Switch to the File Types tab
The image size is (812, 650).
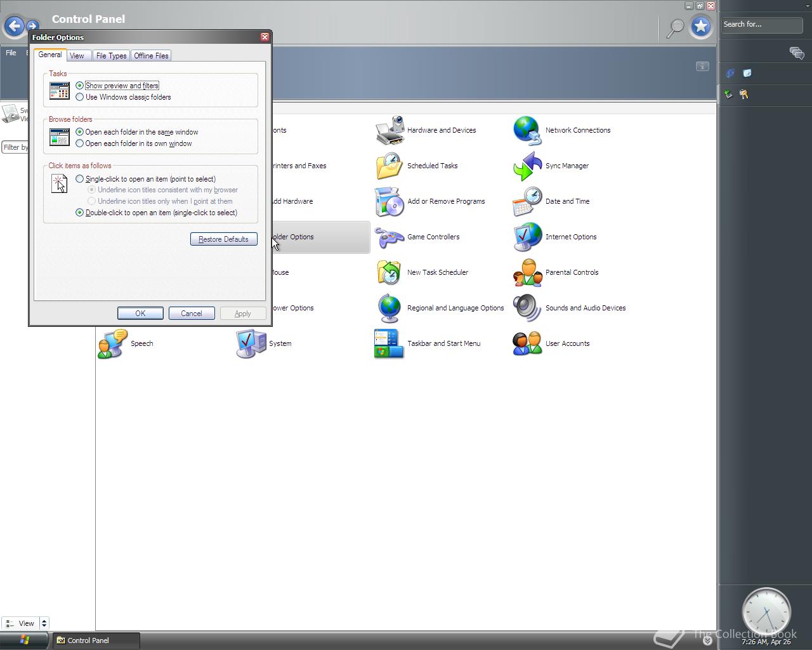point(111,56)
